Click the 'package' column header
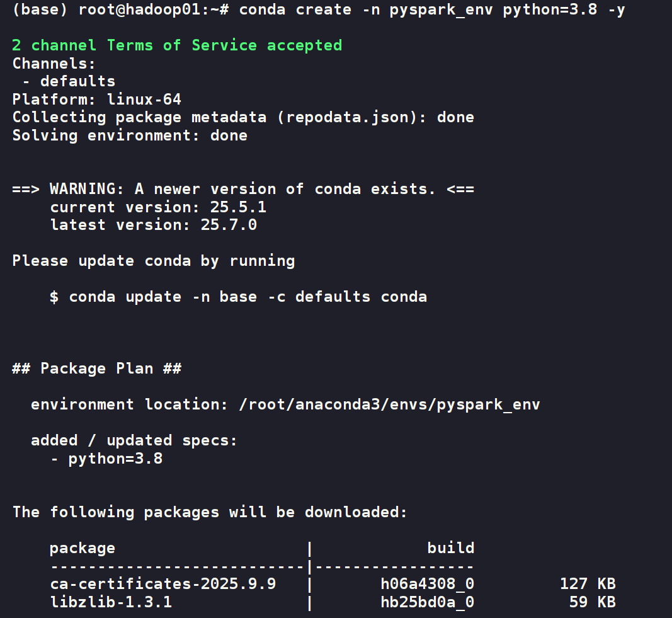The image size is (672, 618). pyautogui.click(x=83, y=548)
